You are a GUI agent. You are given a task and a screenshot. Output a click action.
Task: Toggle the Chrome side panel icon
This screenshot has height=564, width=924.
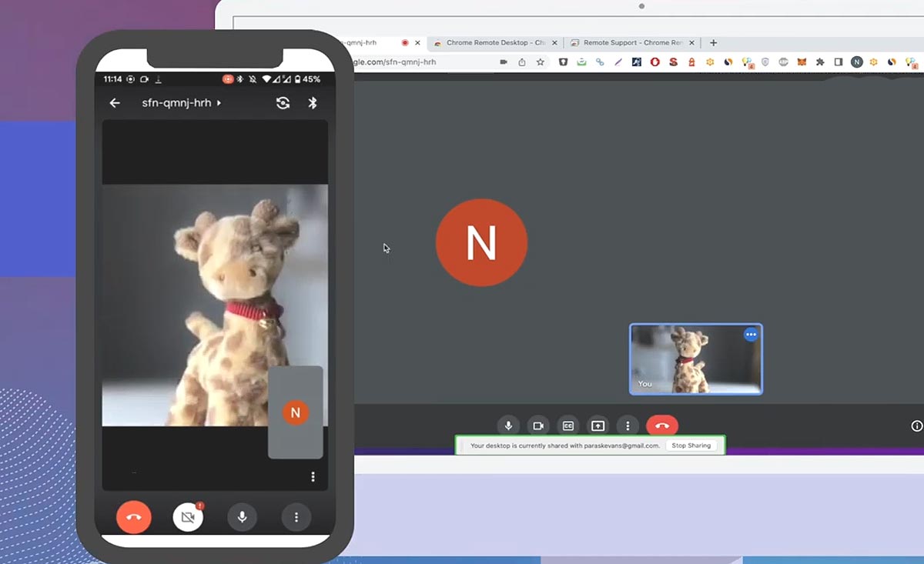(x=839, y=62)
